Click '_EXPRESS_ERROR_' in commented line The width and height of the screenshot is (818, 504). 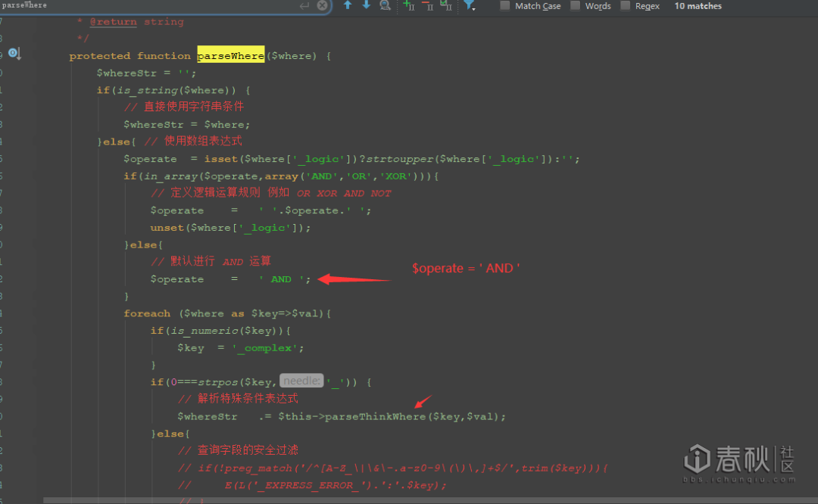click(308, 485)
